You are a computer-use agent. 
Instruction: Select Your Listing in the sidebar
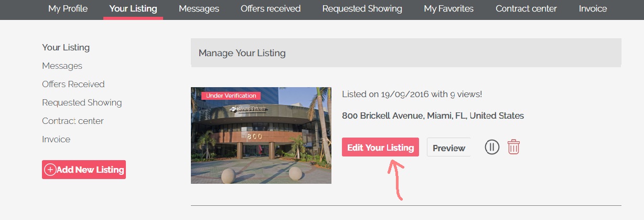[x=66, y=47]
